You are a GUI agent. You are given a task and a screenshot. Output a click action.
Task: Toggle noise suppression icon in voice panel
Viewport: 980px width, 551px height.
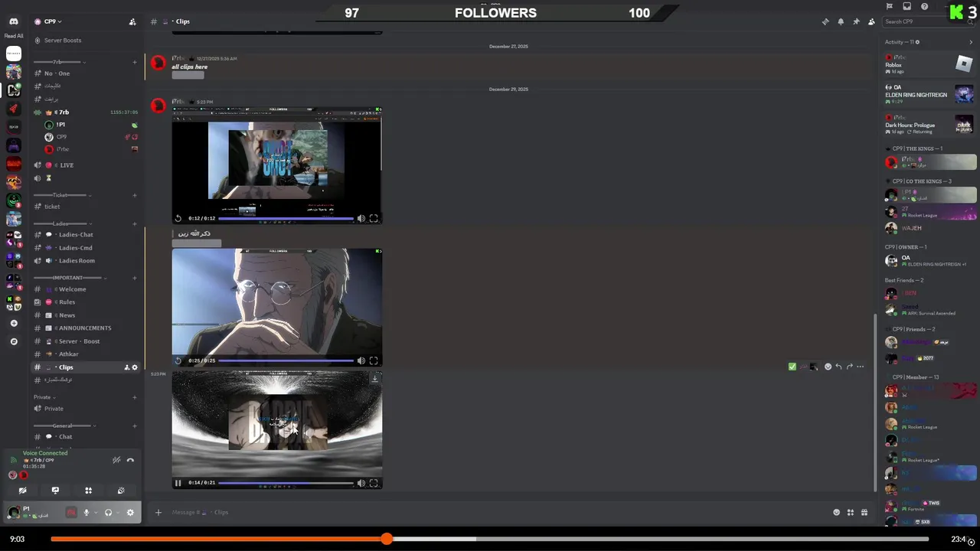tap(116, 460)
